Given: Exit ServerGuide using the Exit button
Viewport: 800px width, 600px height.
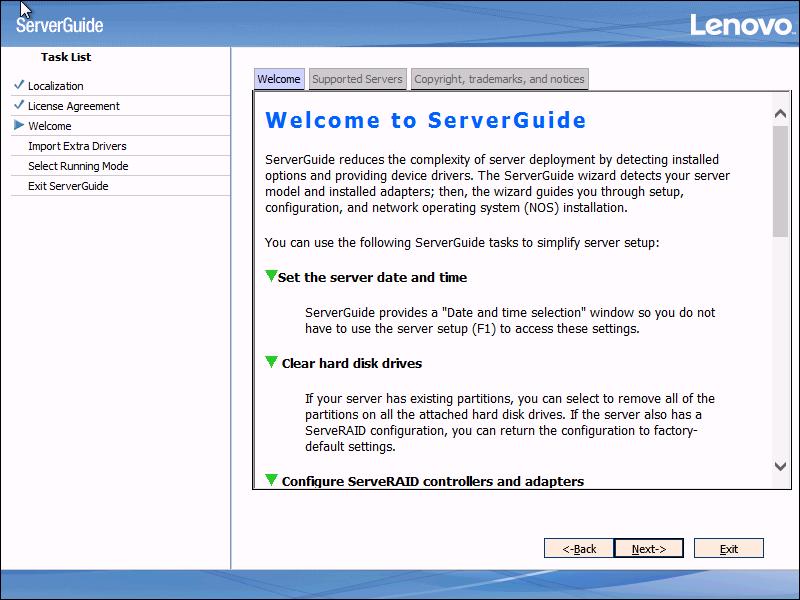Looking at the screenshot, I should click(728, 548).
